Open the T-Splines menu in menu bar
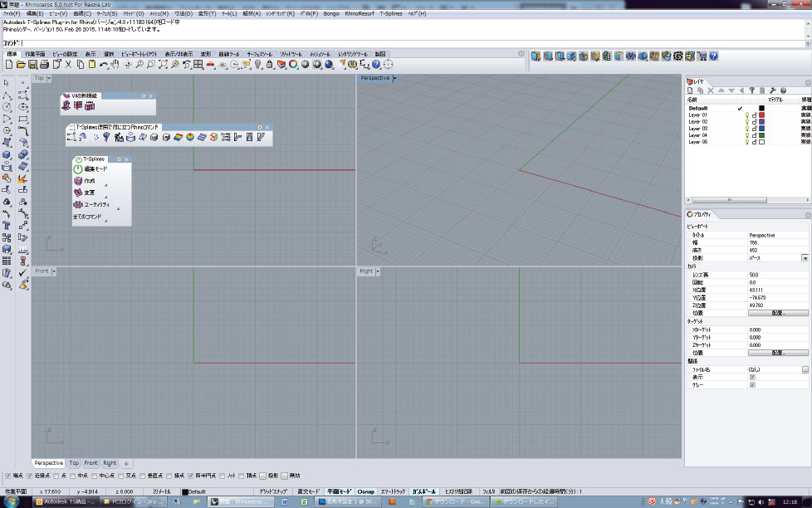 pyautogui.click(x=391, y=13)
